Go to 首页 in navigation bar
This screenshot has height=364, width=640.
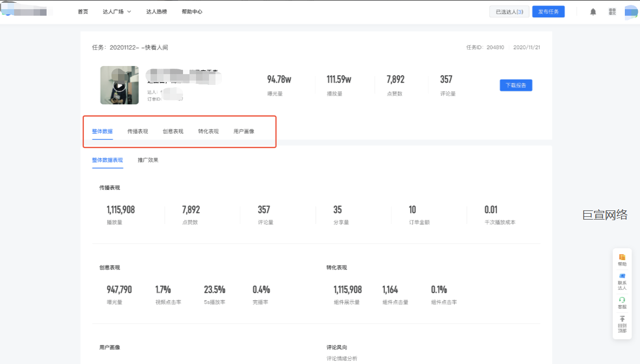83,11
